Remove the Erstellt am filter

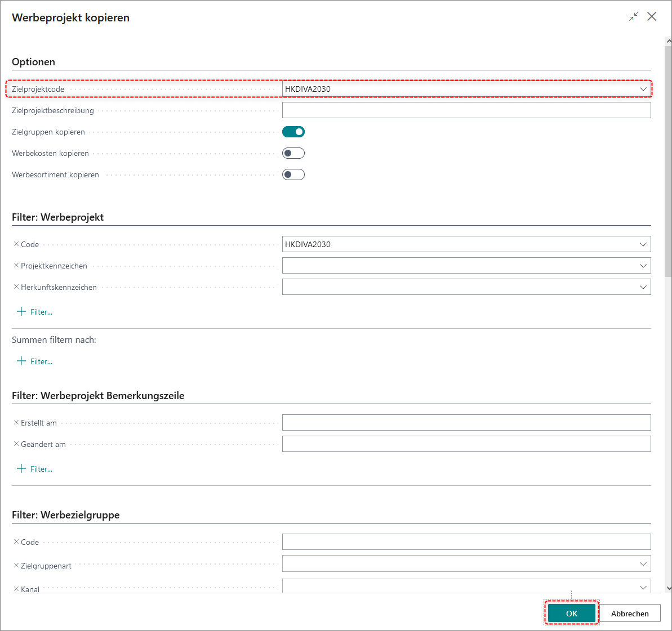click(16, 423)
